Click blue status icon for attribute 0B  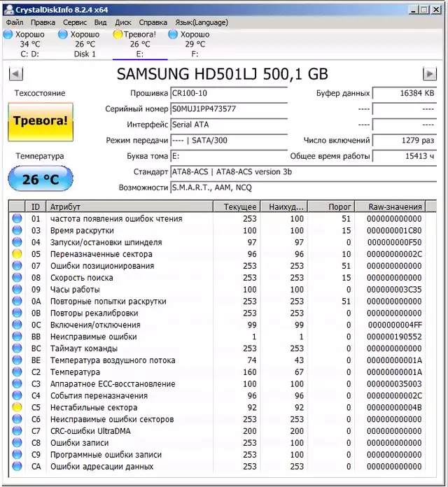[x=17, y=313]
